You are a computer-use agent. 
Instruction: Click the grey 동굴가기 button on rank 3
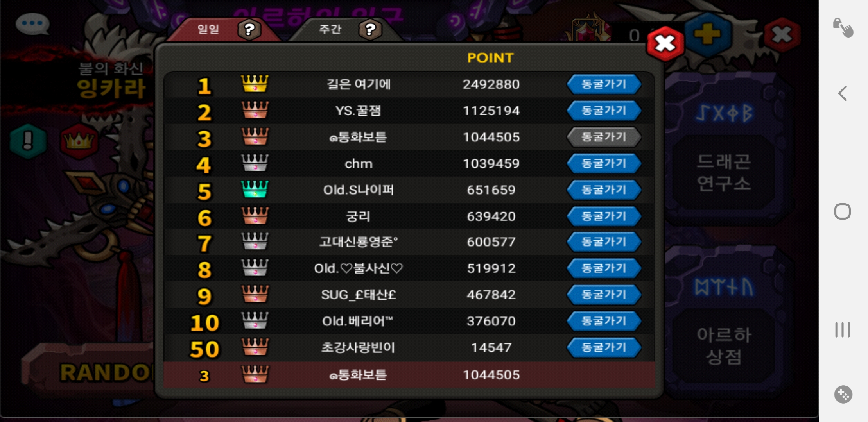pos(604,137)
